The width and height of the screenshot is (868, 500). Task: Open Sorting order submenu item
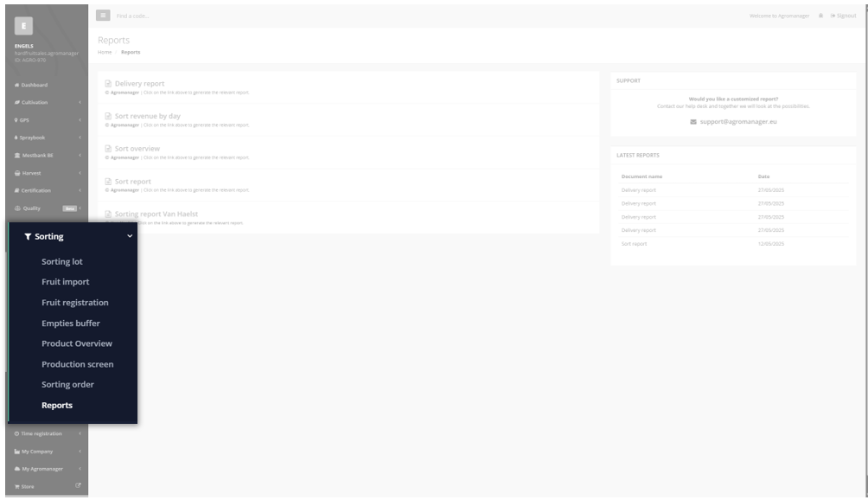(67, 384)
